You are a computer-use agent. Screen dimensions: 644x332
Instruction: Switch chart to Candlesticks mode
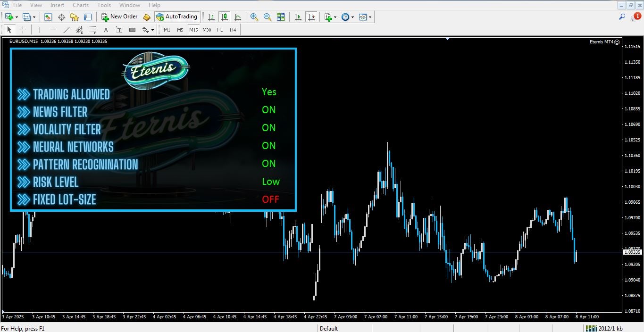click(x=225, y=17)
